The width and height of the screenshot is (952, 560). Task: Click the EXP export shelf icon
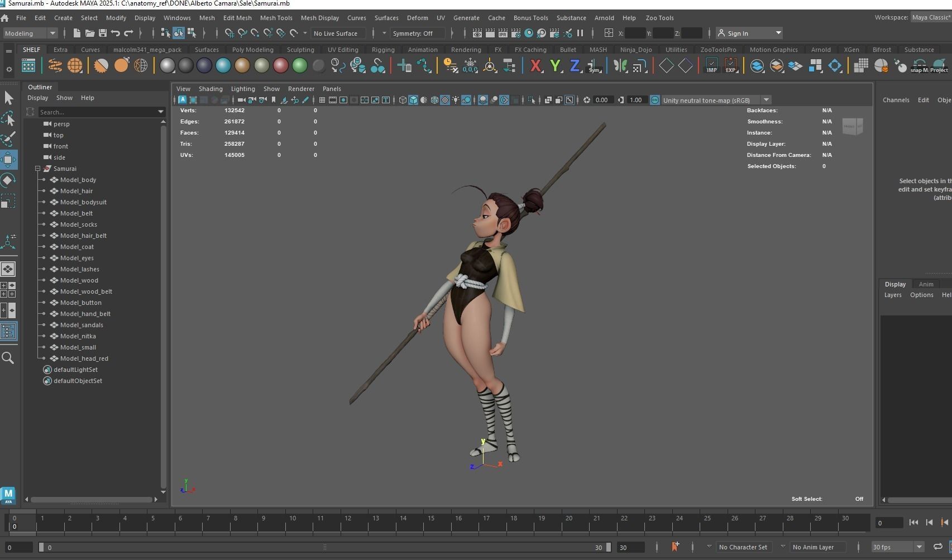pos(730,66)
